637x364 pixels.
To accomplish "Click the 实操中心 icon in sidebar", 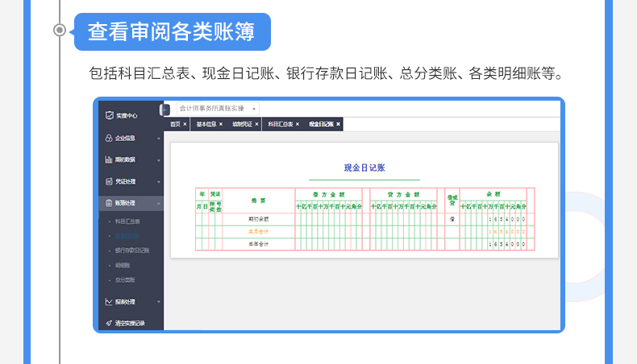I will 109,115.
